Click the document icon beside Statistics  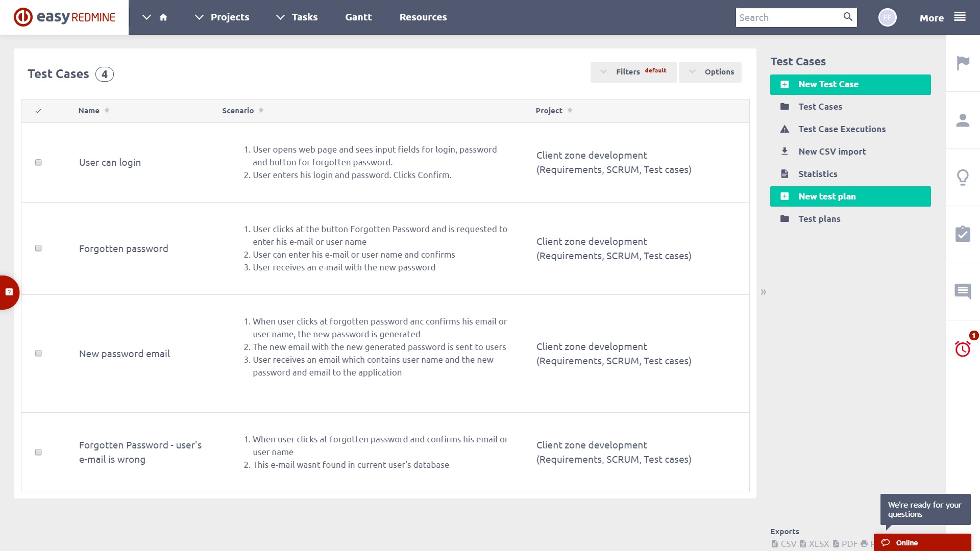point(785,174)
